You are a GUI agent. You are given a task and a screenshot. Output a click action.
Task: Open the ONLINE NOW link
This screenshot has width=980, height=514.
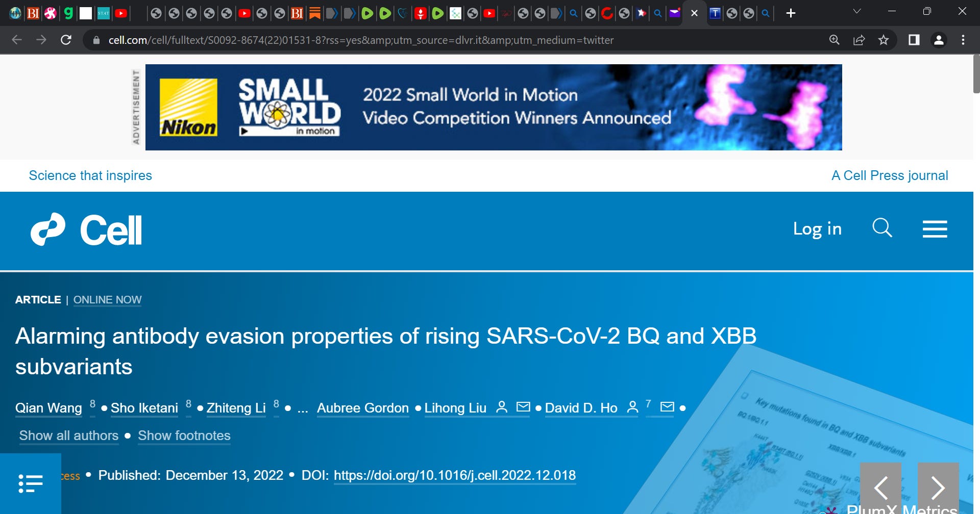(x=107, y=300)
